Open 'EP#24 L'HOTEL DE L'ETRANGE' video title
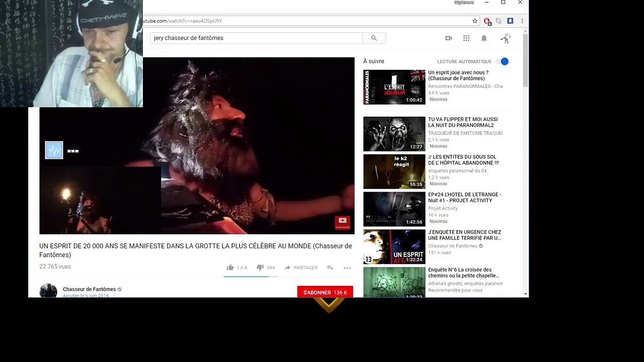This screenshot has height=362, width=644. pyautogui.click(x=464, y=198)
